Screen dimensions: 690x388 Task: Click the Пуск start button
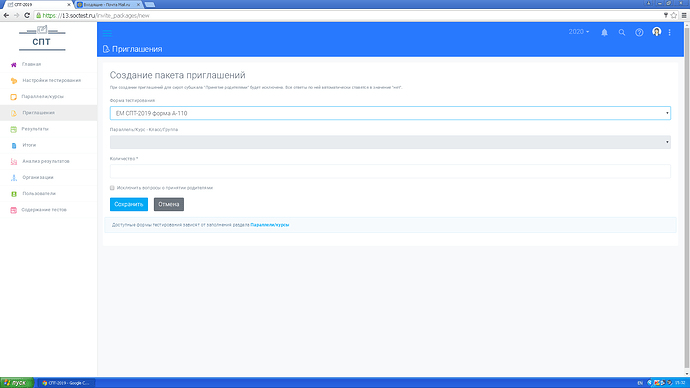tap(17, 383)
